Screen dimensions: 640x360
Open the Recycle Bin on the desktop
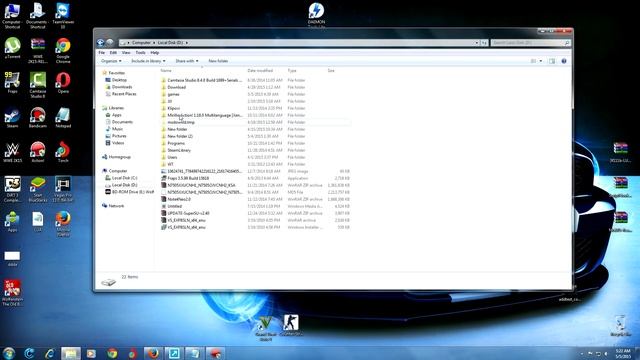620,326
